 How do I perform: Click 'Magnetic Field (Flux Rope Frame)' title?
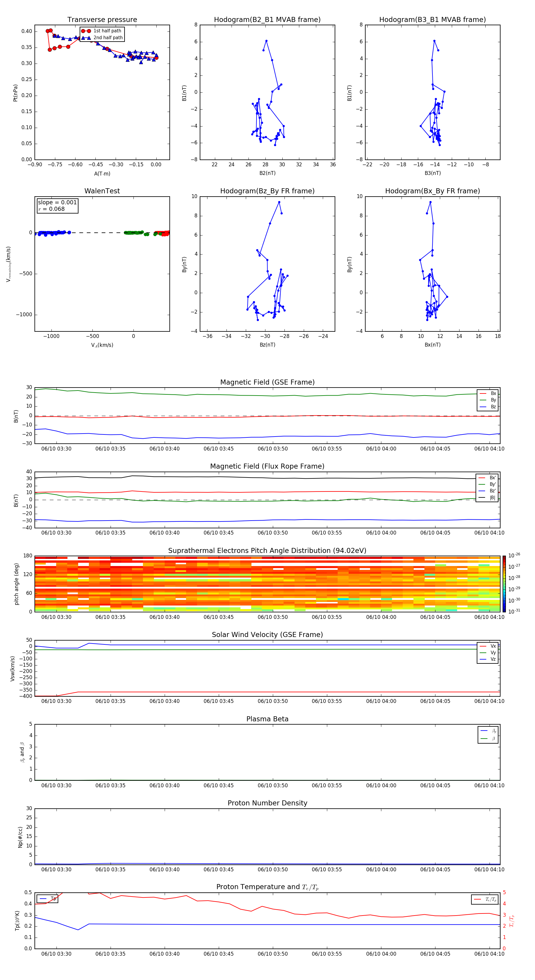(x=267, y=467)
